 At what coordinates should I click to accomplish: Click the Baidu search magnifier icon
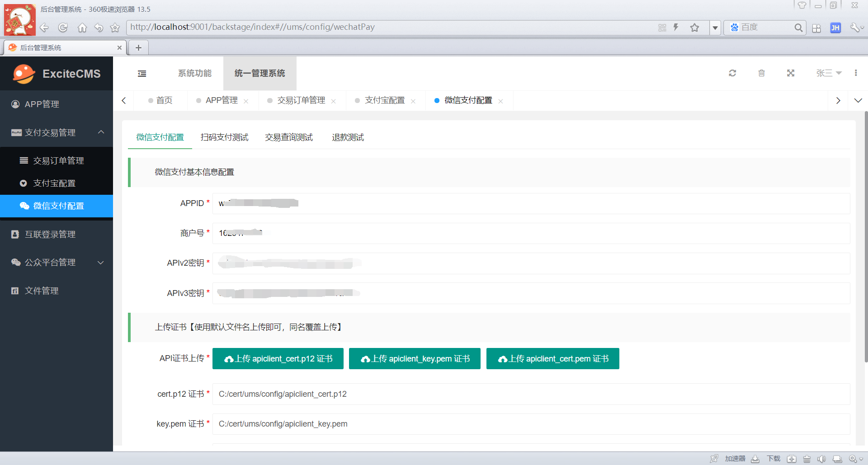[x=799, y=28]
